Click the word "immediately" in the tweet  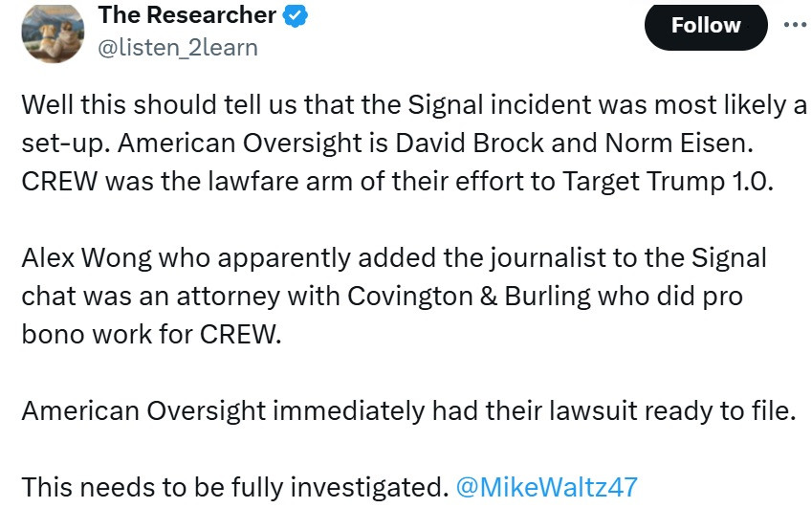pyautogui.click(x=351, y=409)
